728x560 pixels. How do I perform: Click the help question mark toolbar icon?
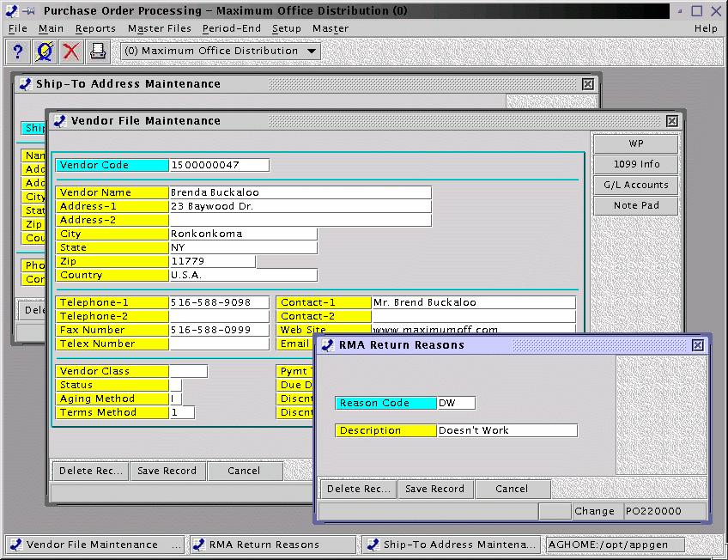click(17, 52)
